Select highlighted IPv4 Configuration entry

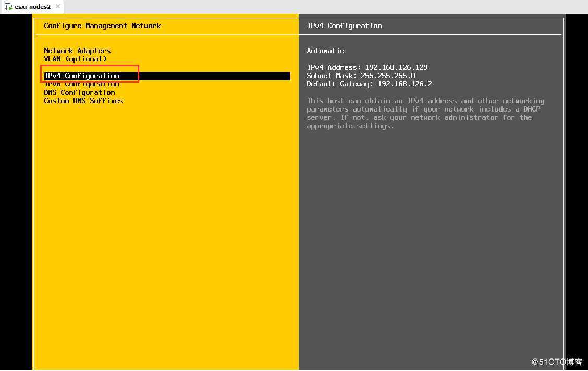pos(167,76)
